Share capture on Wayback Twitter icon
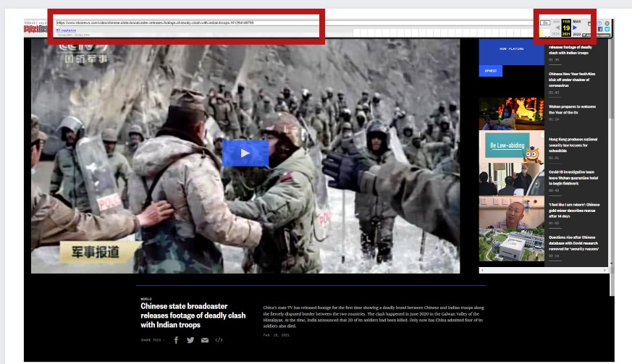This screenshot has height=364, width=632. (607, 30)
